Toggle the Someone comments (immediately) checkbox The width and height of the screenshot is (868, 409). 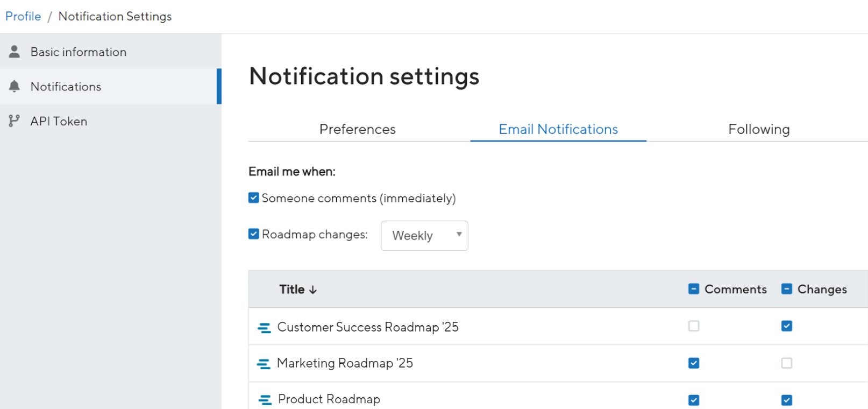coord(254,198)
